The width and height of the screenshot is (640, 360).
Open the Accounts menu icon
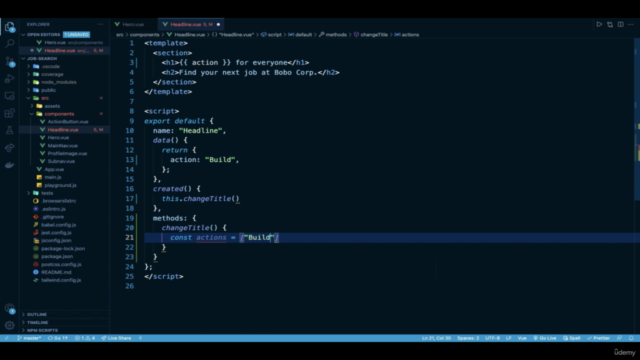pyautogui.click(x=9, y=308)
